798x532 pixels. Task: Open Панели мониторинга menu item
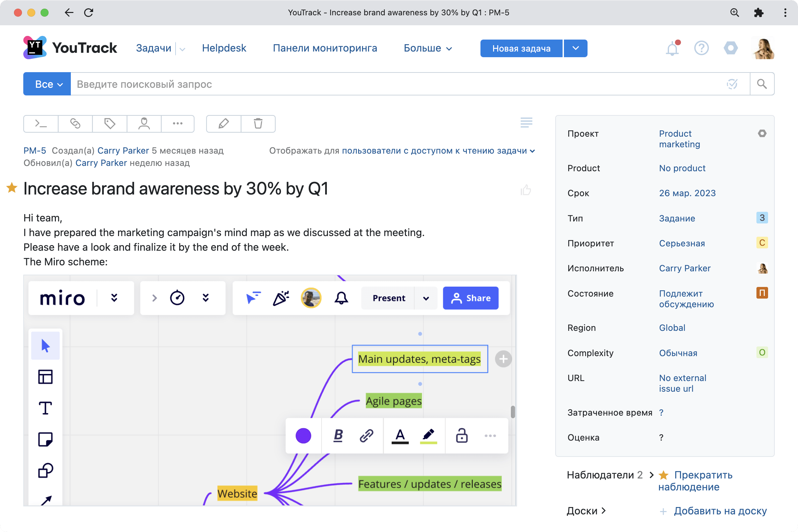[x=325, y=48]
